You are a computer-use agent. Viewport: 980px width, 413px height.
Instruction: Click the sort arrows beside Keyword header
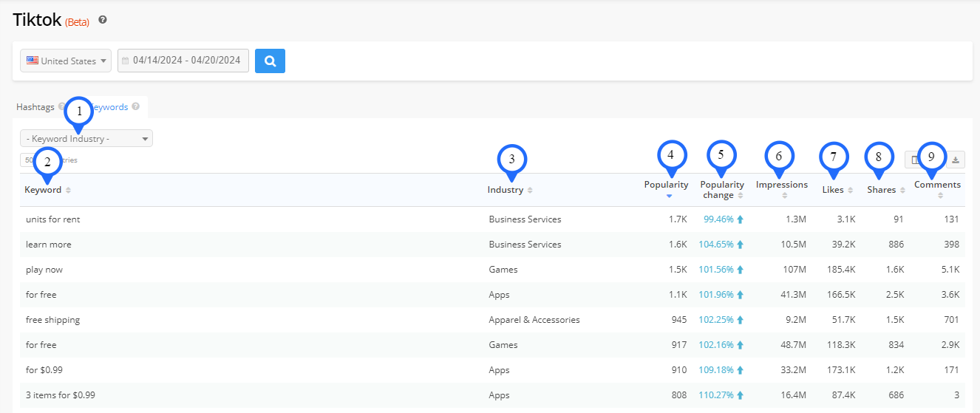coord(68,191)
